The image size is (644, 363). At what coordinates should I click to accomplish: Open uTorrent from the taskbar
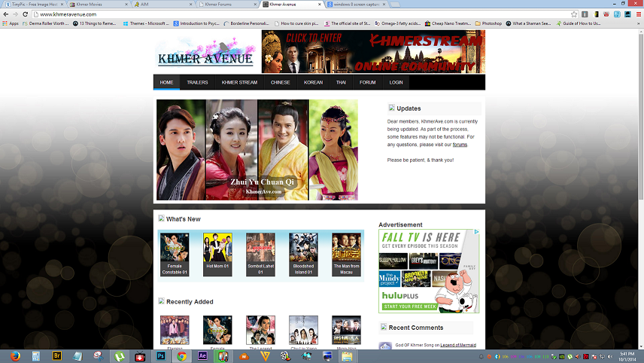tap(119, 355)
